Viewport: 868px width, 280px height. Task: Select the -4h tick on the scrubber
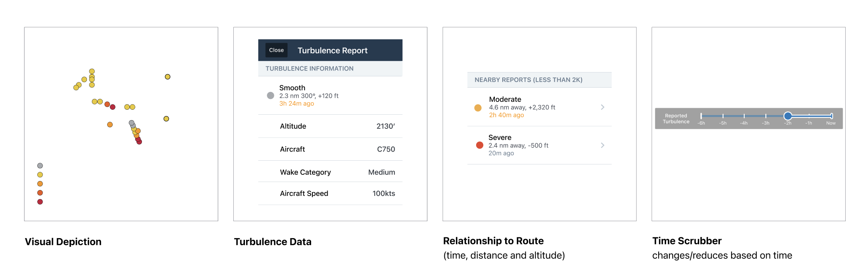tap(744, 116)
